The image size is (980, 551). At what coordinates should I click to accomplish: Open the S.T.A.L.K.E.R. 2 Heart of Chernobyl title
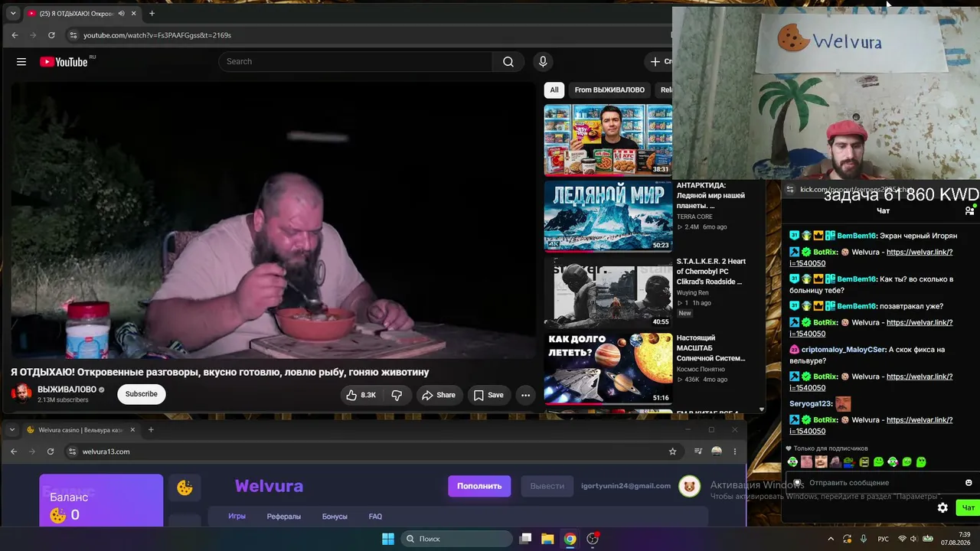(x=710, y=272)
